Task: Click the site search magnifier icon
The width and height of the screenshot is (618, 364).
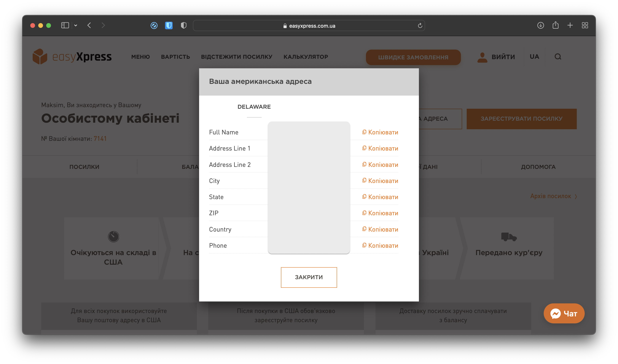Action: 558,57
